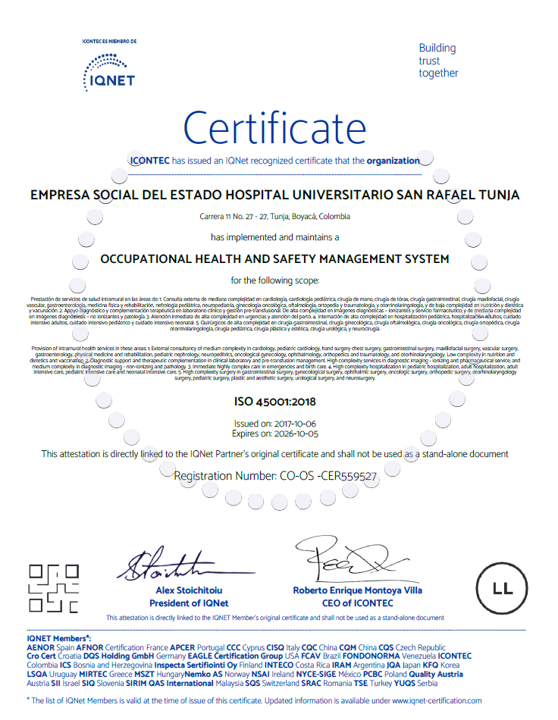Image resolution: width=558 pixels, height=720 pixels.
Task: Click the title 'President of IQNet'
Action: point(189,603)
